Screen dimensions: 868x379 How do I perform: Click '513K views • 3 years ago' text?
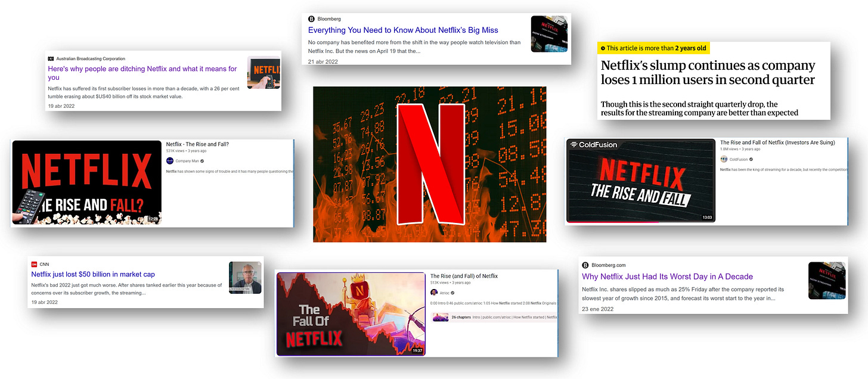451,283
